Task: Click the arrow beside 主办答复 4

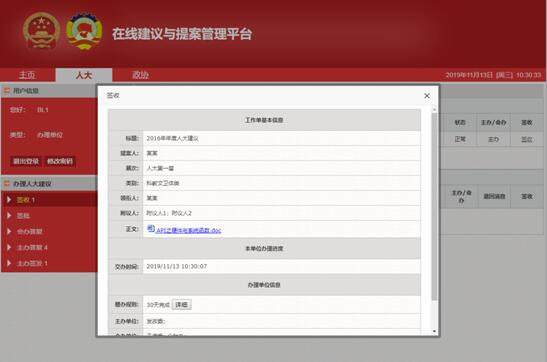Action: 9,247
